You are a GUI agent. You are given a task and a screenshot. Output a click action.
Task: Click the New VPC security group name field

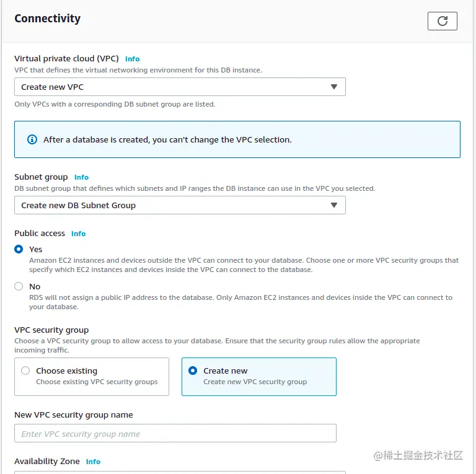point(175,434)
